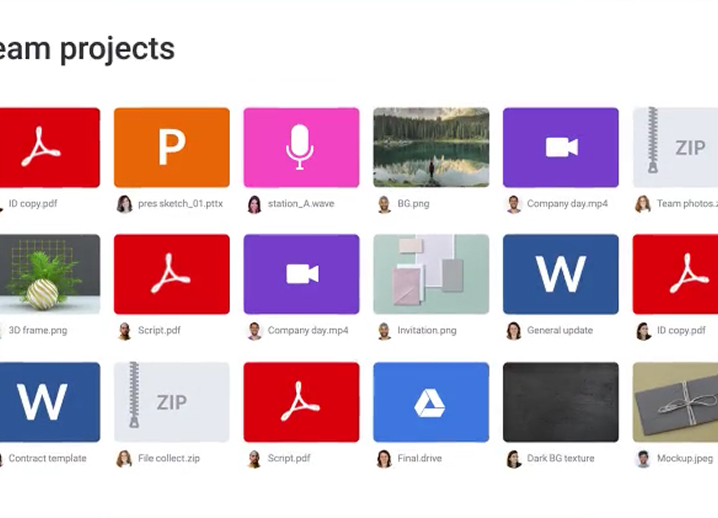Open the Dark BG texture thumbnail
Viewport: 718px width, 518px height.
point(560,401)
